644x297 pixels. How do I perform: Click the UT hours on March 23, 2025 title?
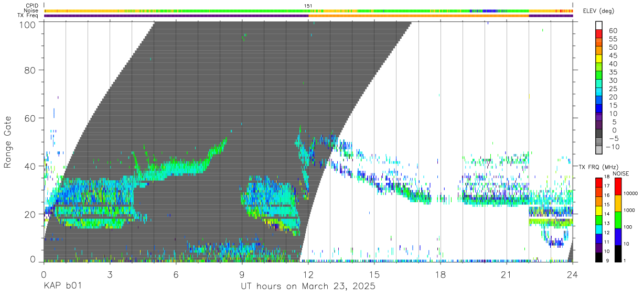click(308, 287)
